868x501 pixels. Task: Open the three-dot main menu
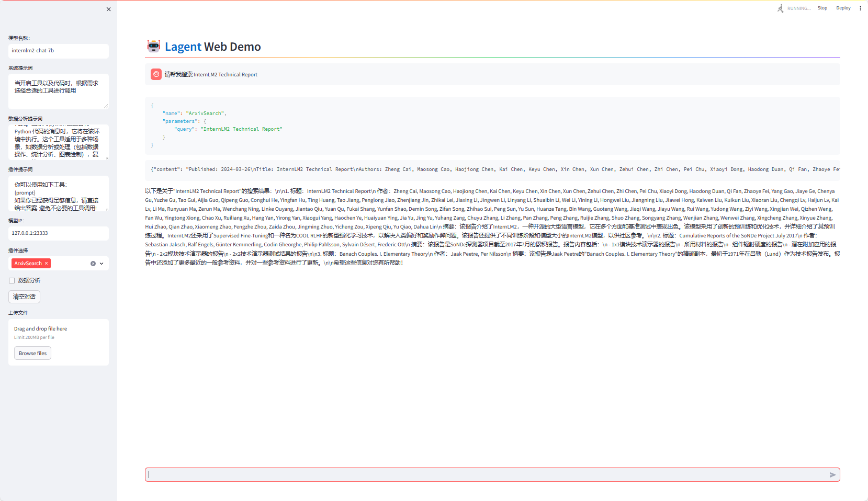pos(860,8)
